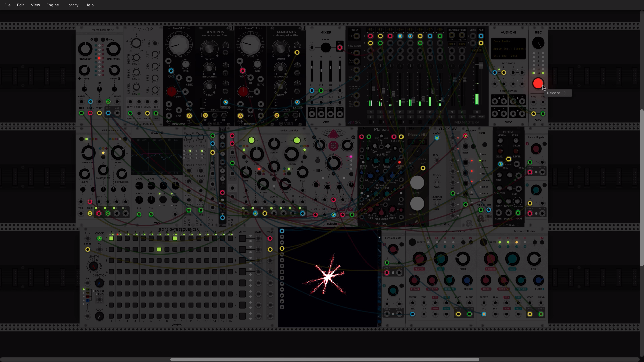The width and height of the screenshot is (644, 362).
Task: Click the KICK module trigger button
Action: tap(484, 145)
